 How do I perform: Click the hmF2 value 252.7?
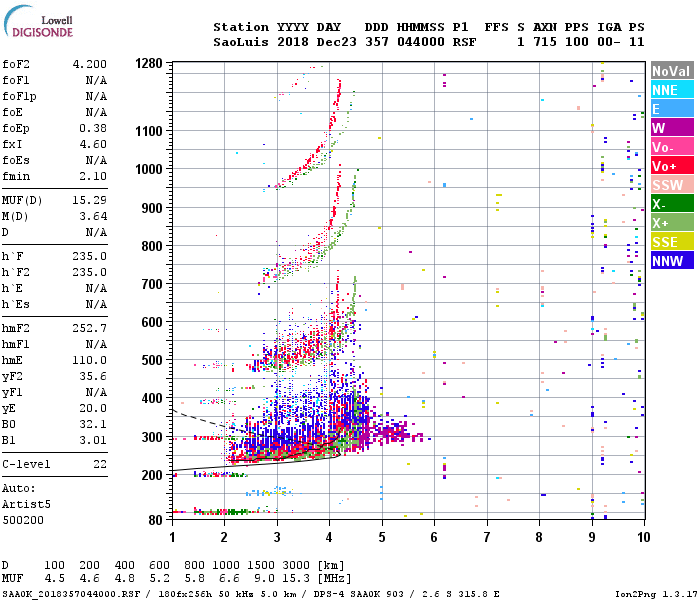coord(90,328)
